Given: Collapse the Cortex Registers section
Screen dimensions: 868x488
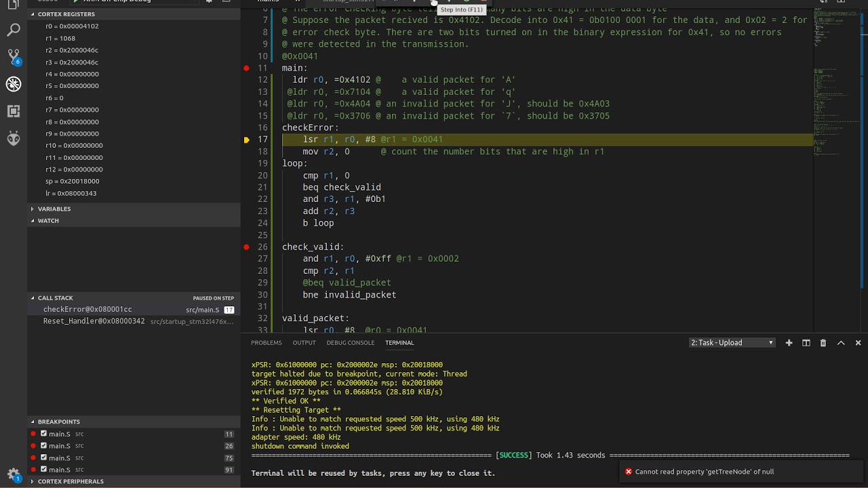Looking at the screenshot, I should pos(134,14).
